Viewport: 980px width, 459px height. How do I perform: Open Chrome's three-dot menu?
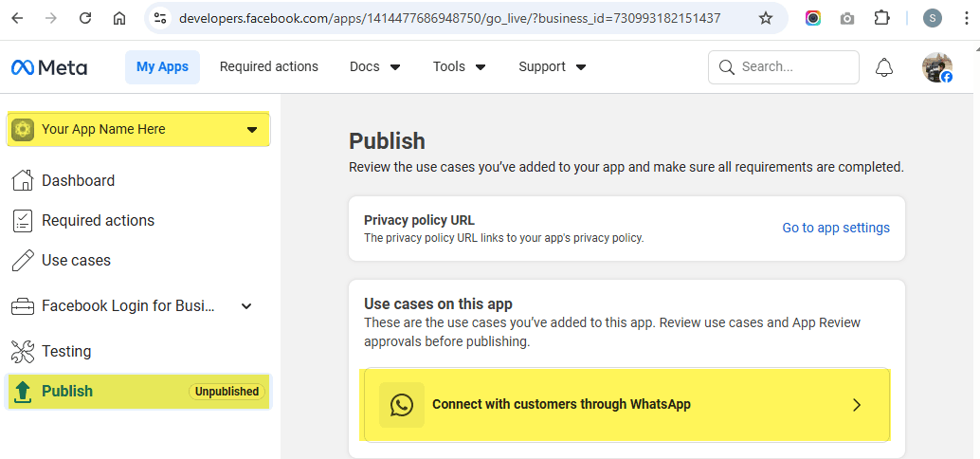(x=967, y=18)
